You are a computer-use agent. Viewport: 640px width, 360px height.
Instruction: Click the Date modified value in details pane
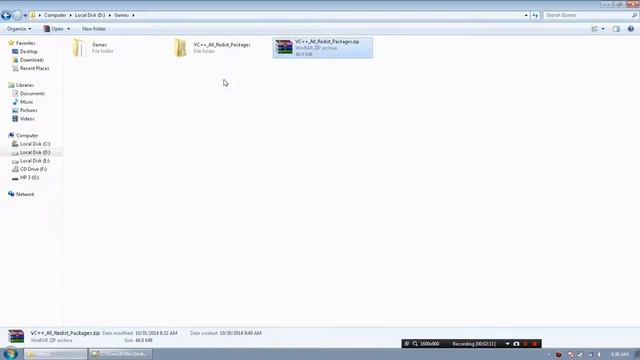tap(156, 333)
